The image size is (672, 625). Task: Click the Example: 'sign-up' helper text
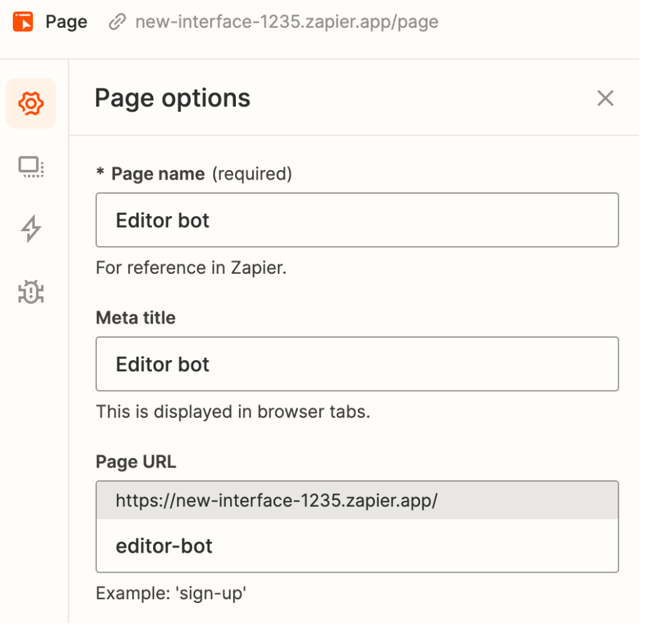pos(171,593)
